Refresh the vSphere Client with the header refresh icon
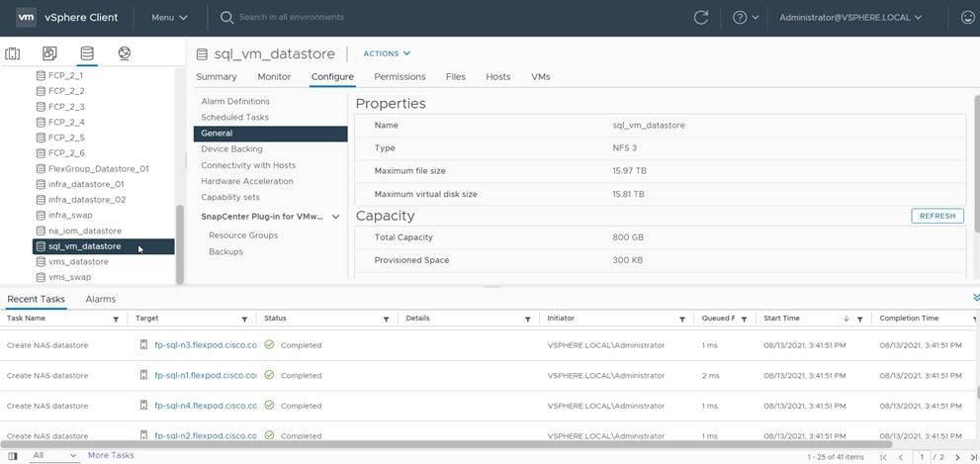 pos(700,18)
